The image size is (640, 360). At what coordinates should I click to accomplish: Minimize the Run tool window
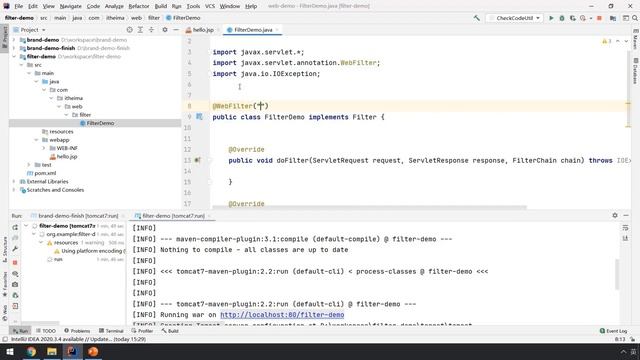pyautogui.click(x=626, y=216)
